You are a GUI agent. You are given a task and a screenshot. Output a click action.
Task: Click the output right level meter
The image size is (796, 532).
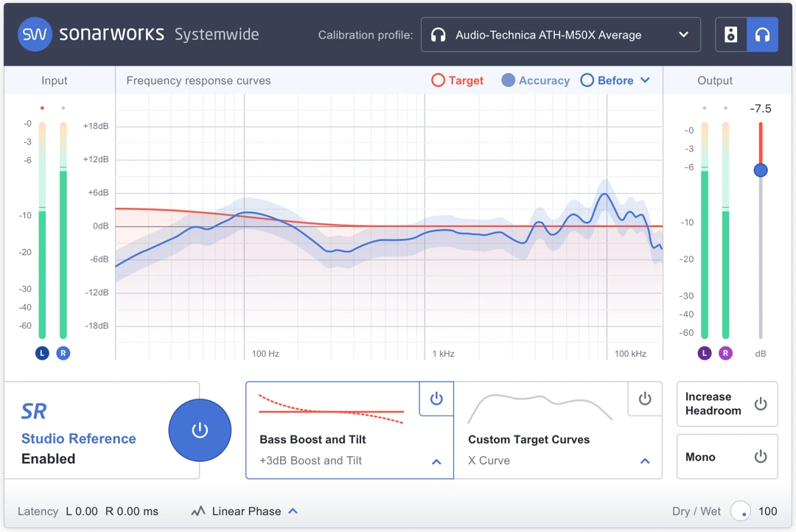pyautogui.click(x=725, y=231)
